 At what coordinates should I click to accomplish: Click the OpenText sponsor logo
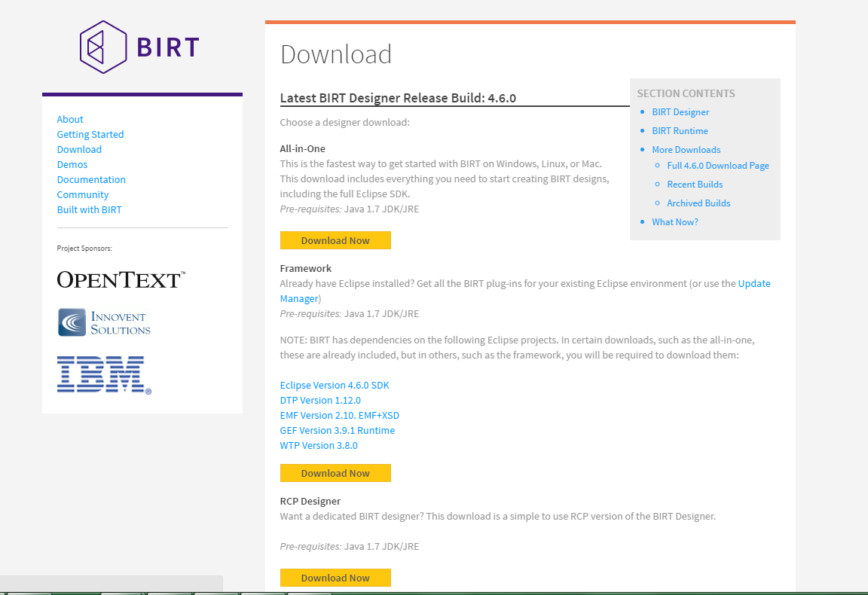point(121,279)
